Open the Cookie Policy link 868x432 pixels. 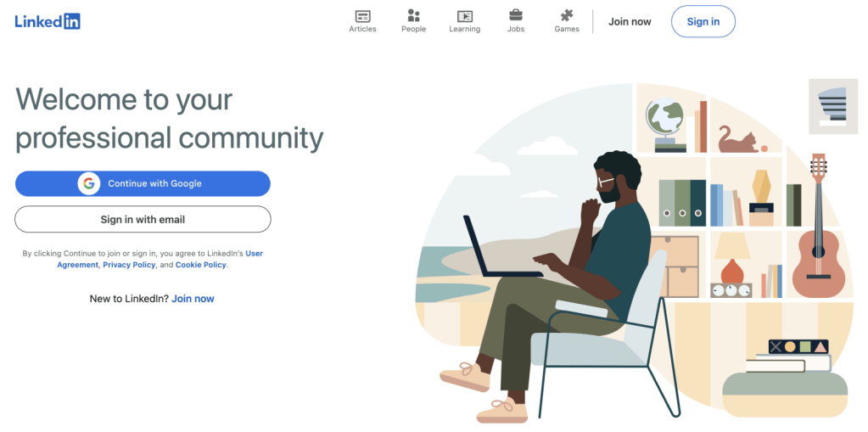coord(200,265)
